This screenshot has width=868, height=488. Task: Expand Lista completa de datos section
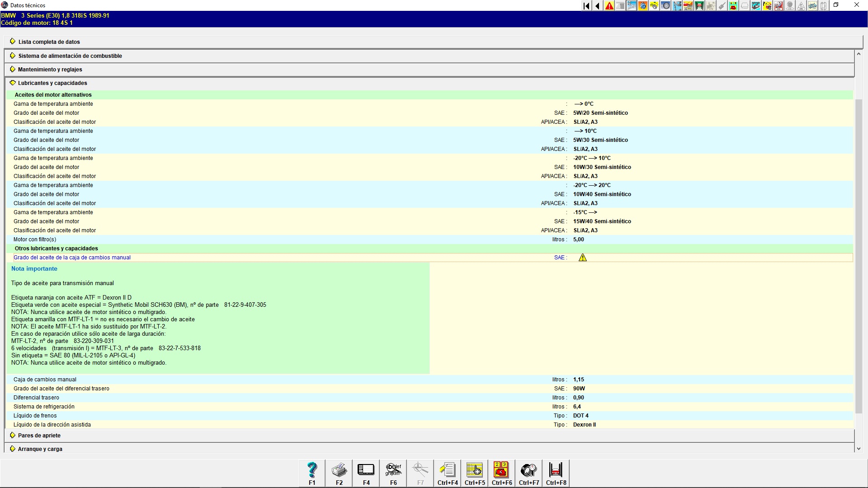[x=49, y=42]
